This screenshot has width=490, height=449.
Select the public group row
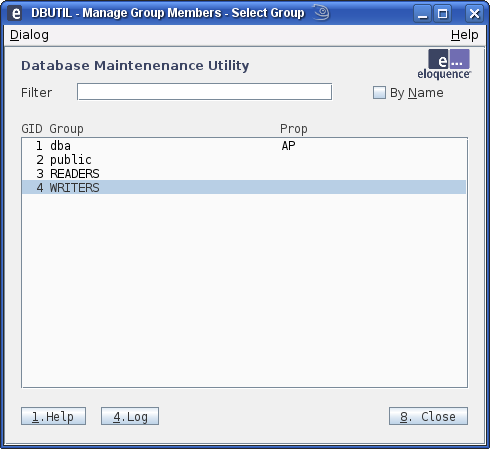(244, 160)
